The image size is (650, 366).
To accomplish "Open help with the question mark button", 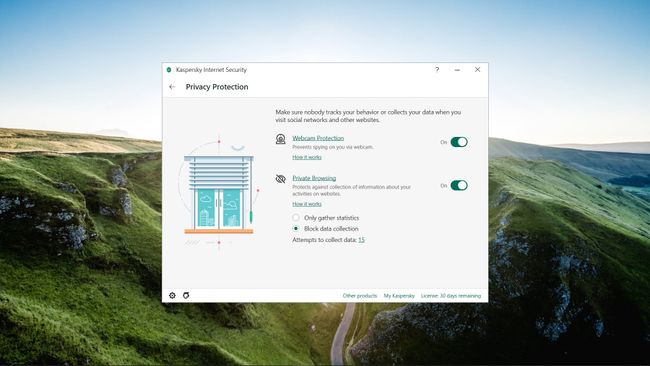I will 437,70.
